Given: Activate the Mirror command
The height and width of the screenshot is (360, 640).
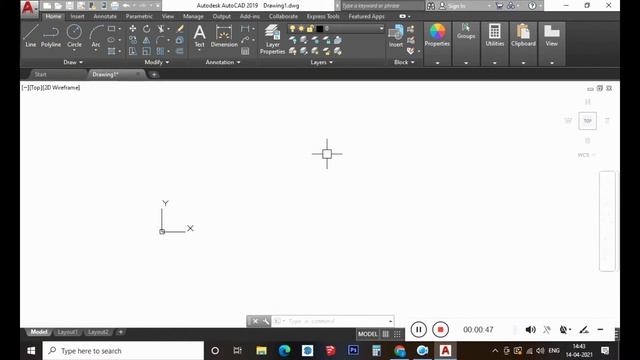Looking at the screenshot, I should [147, 40].
